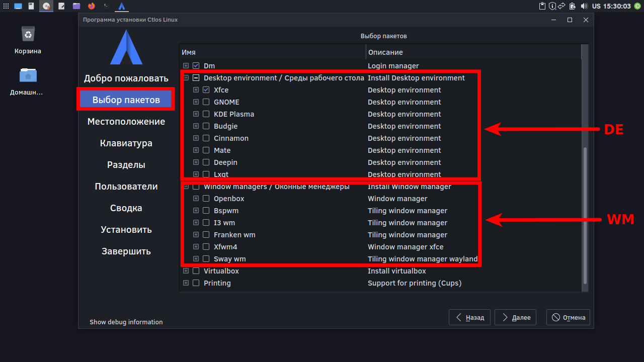
Task: Click the package list vertical scrollbar
Action: click(x=585, y=216)
